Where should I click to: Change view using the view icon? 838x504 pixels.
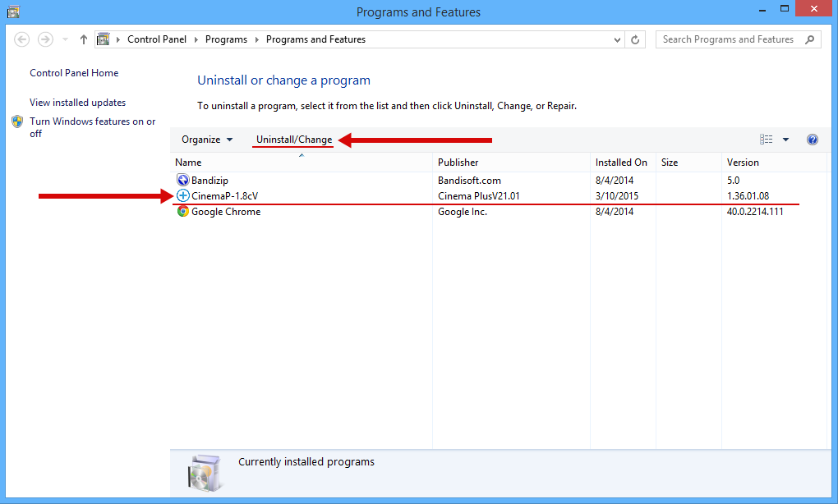click(x=766, y=140)
